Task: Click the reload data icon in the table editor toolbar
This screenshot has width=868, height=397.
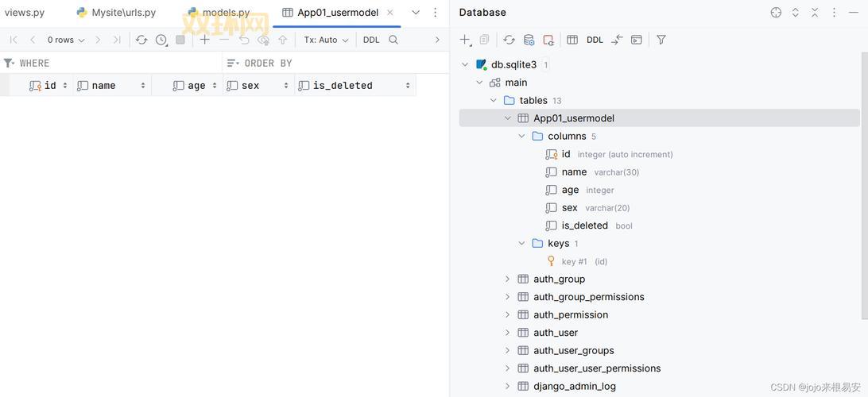Action: point(141,40)
